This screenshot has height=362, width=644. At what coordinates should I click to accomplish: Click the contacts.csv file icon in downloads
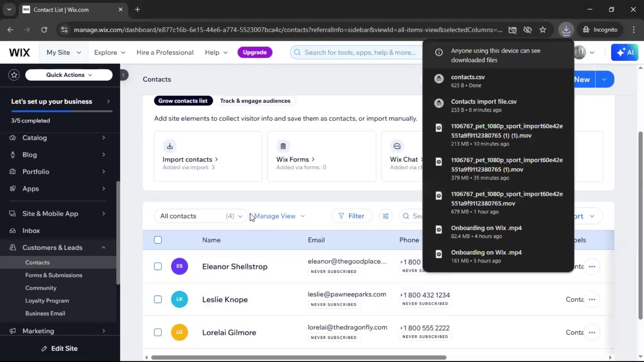coord(439,79)
